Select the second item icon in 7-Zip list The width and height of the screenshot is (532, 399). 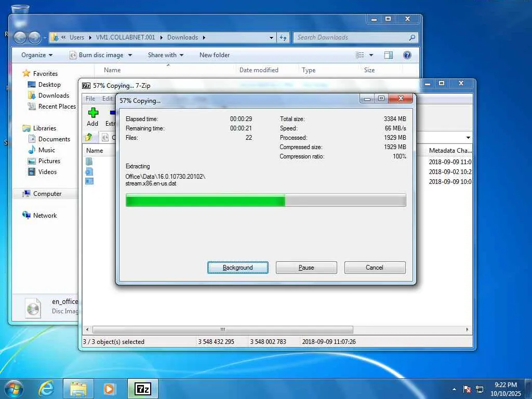(89, 171)
